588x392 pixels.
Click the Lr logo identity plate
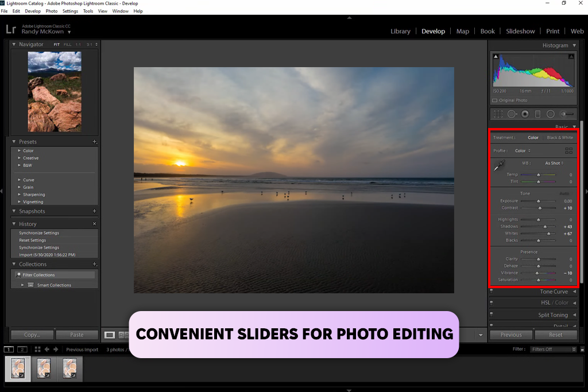[x=11, y=29]
